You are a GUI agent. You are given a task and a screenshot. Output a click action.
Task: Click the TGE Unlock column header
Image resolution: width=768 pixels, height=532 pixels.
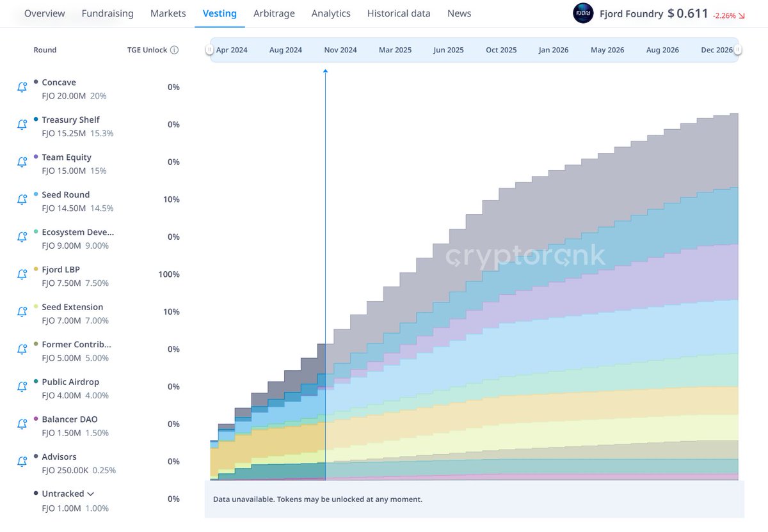(x=147, y=50)
